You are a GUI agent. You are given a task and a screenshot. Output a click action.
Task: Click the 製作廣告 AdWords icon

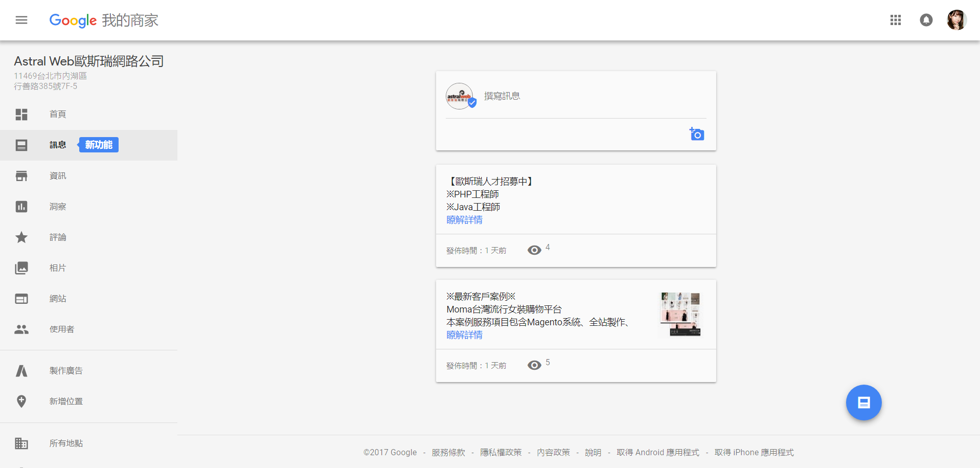pyautogui.click(x=21, y=371)
